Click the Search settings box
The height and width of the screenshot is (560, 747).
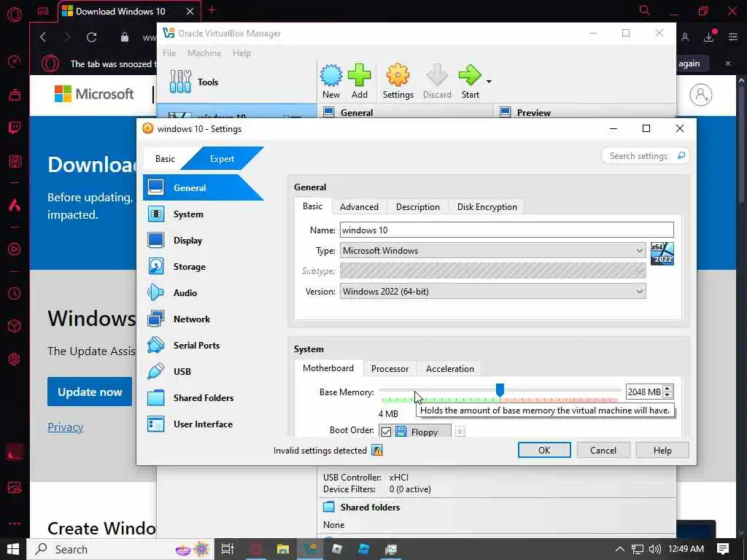(645, 156)
